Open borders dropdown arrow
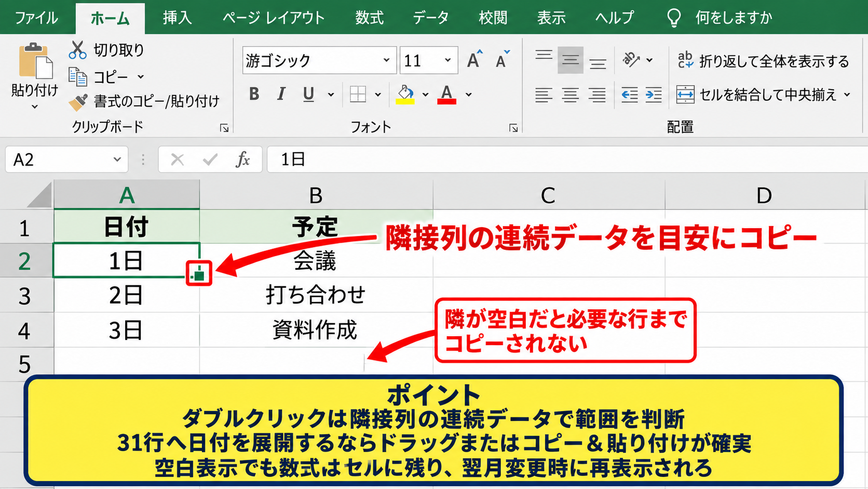 click(x=378, y=95)
